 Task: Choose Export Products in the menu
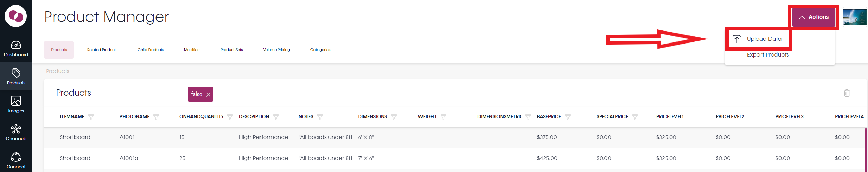click(767, 55)
